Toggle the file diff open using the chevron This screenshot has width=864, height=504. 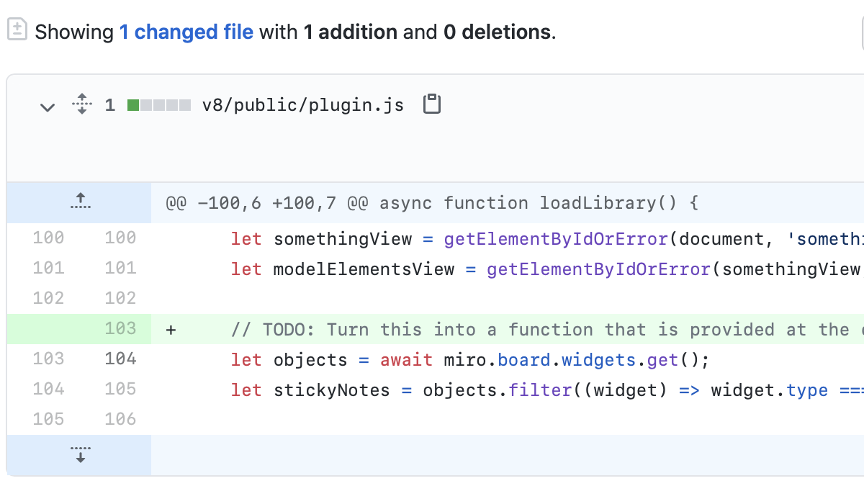[x=48, y=107]
